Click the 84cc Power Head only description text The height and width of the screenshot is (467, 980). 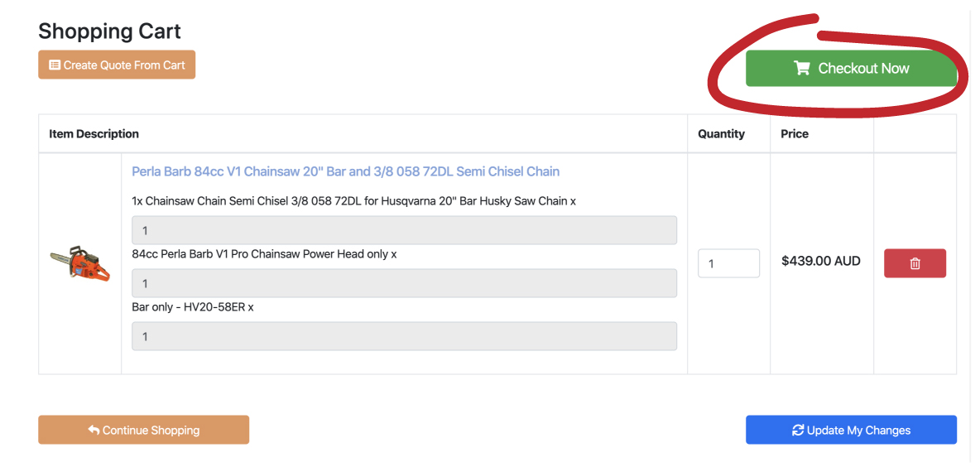[x=264, y=254]
